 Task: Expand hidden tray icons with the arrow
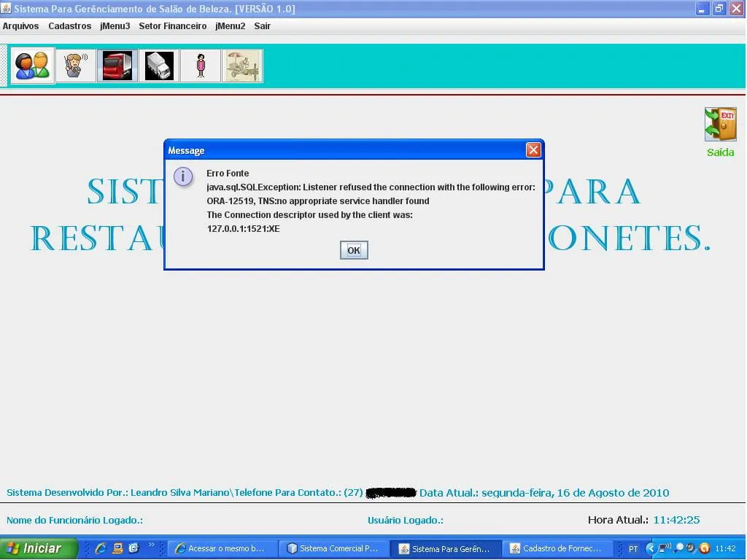[x=650, y=548]
